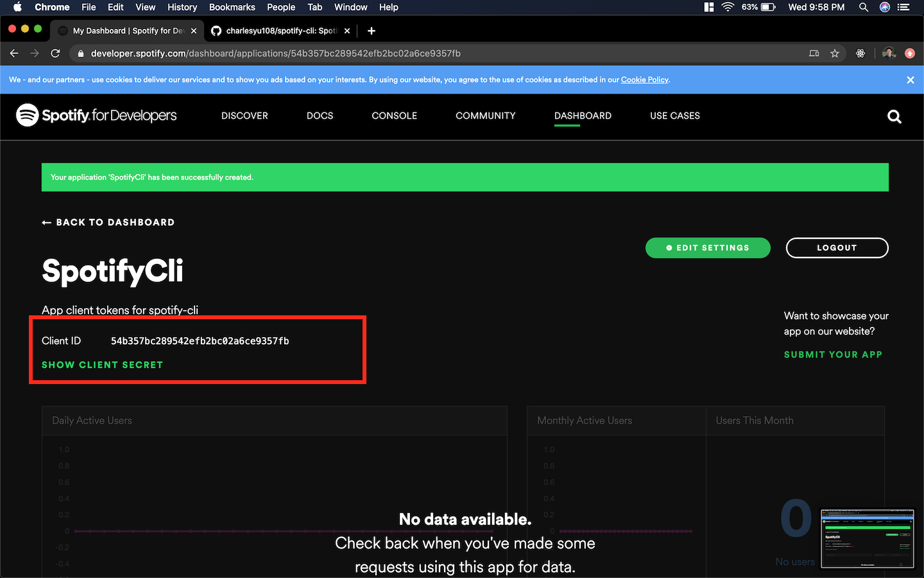Screen dimensions: 924x578
Task: Click the red Chrome update icon
Action: (x=910, y=53)
